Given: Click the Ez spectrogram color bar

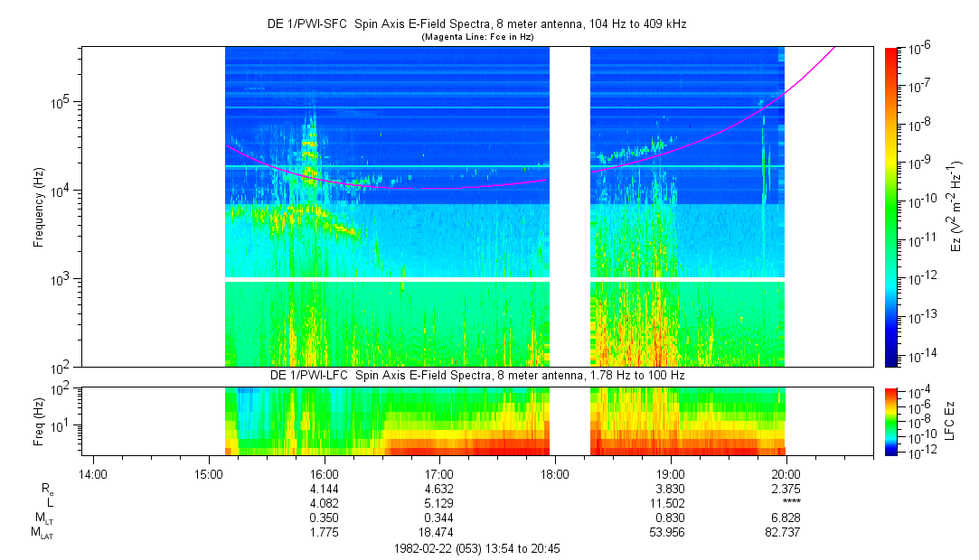Looking at the screenshot, I should click(x=891, y=207).
